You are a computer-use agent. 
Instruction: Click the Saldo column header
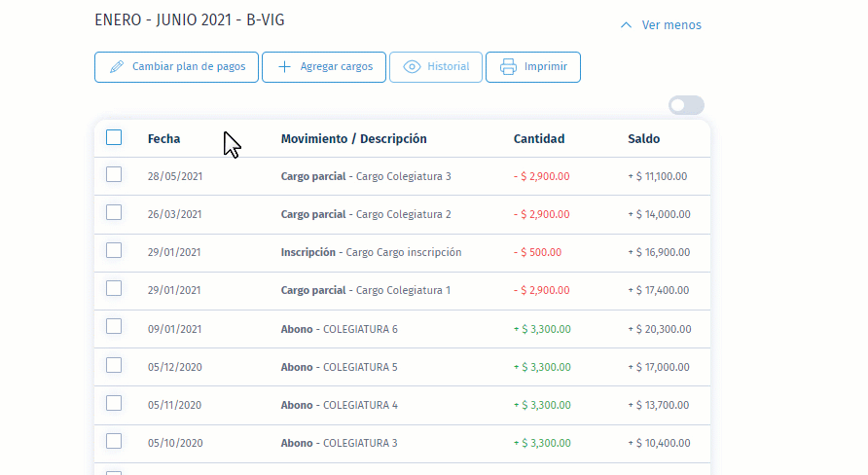click(x=644, y=139)
